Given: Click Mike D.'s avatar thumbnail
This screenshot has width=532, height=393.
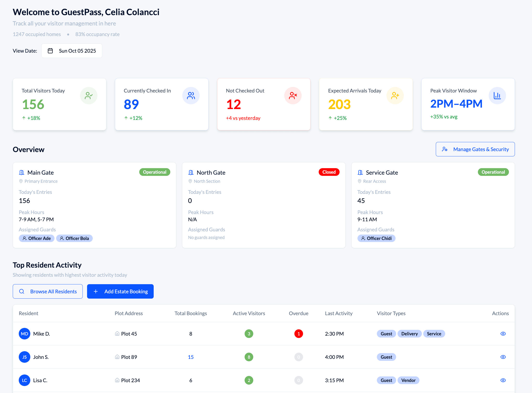Looking at the screenshot, I should coord(24,333).
